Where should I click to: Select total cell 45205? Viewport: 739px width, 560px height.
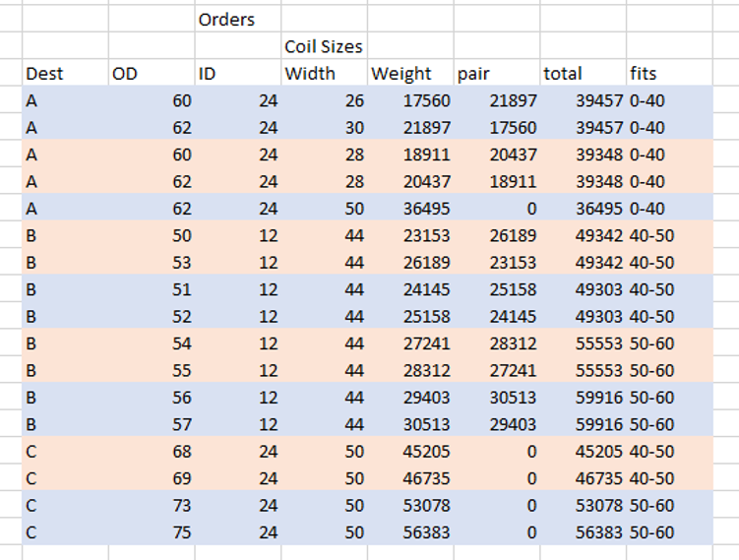pos(583,451)
